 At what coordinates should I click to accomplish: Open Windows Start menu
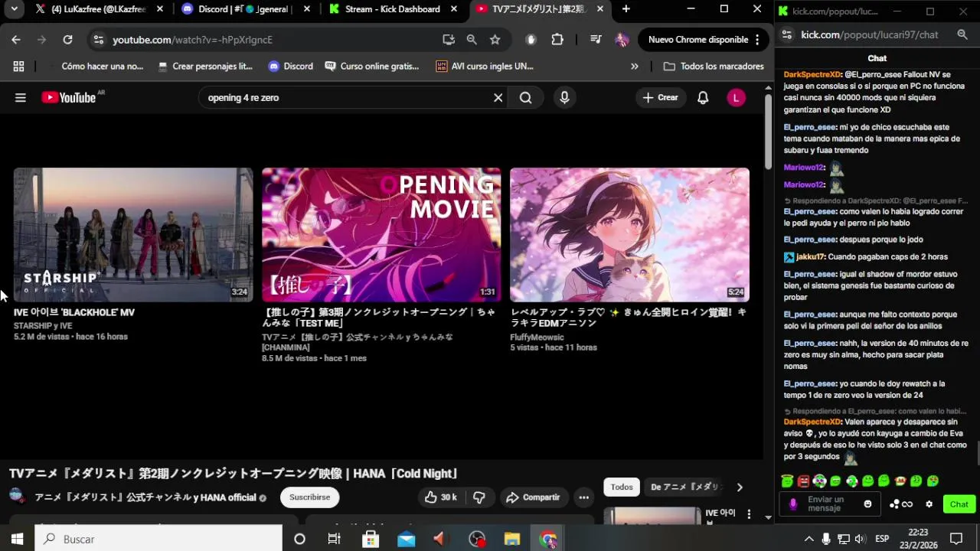[17, 539]
